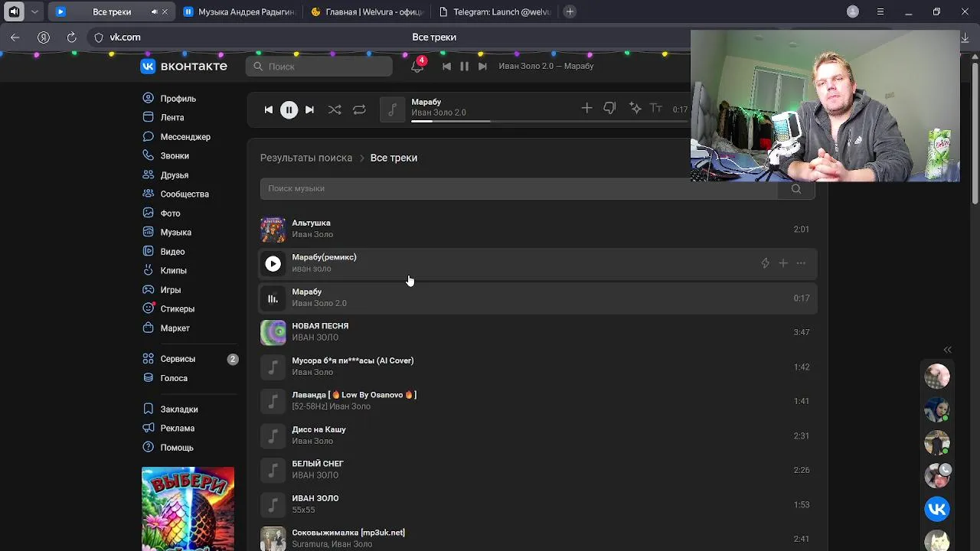The height and width of the screenshot is (551, 980).
Task: Click the Сервисы grid icon
Action: point(149,358)
